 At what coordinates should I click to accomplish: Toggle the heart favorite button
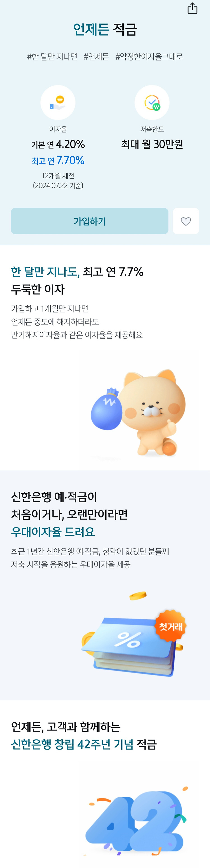[x=186, y=221]
